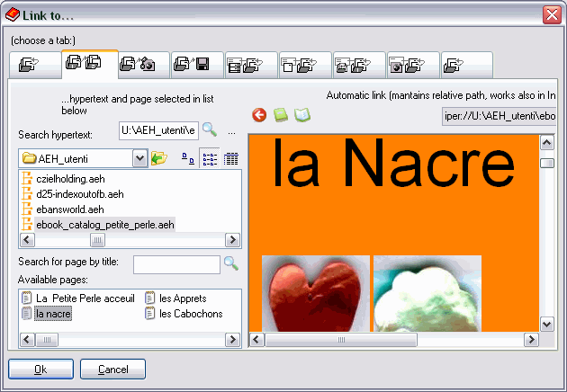
Task: Select the hypertext and page link tab
Action: tap(90, 64)
